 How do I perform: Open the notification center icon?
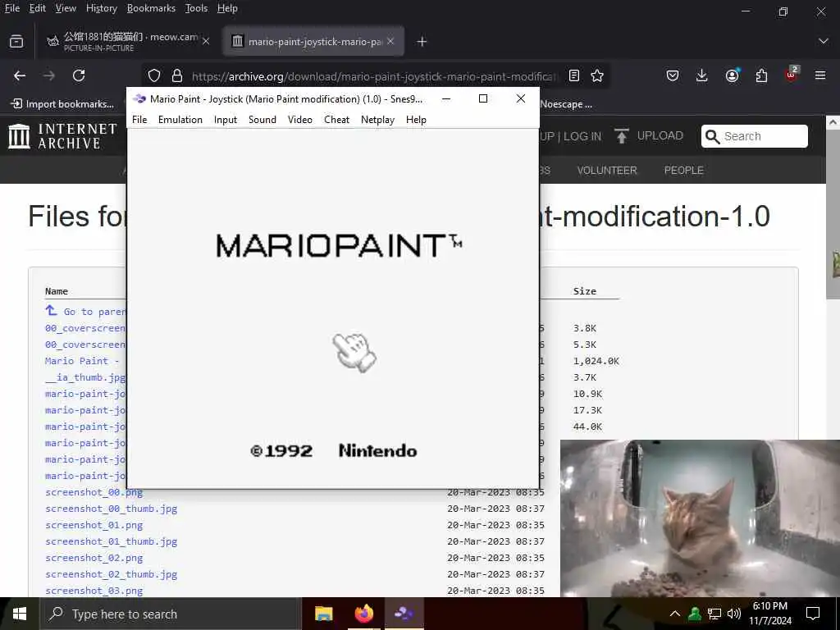click(813, 614)
